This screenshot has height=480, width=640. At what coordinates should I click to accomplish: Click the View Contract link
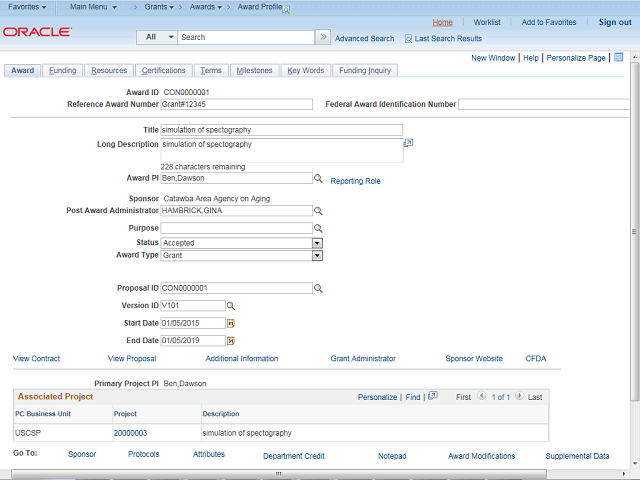36,358
